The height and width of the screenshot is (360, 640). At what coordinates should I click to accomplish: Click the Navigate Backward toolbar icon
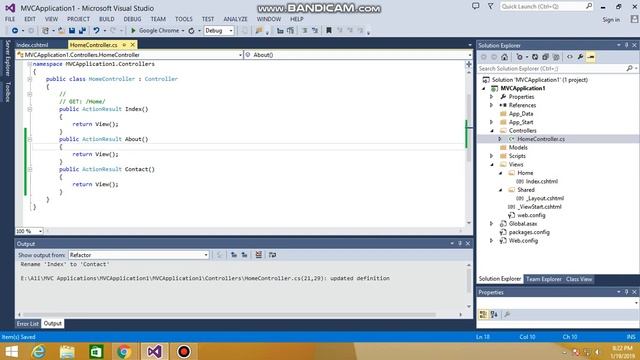tap(15, 31)
